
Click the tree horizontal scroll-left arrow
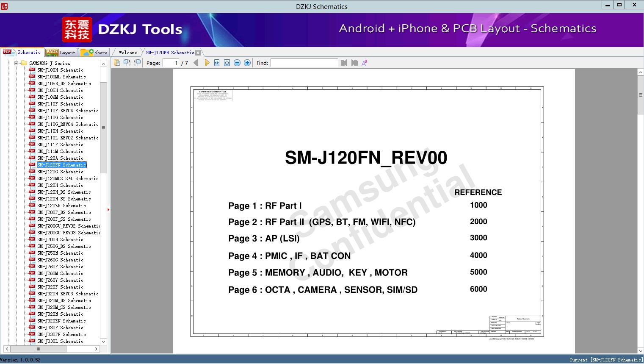(x=7, y=349)
